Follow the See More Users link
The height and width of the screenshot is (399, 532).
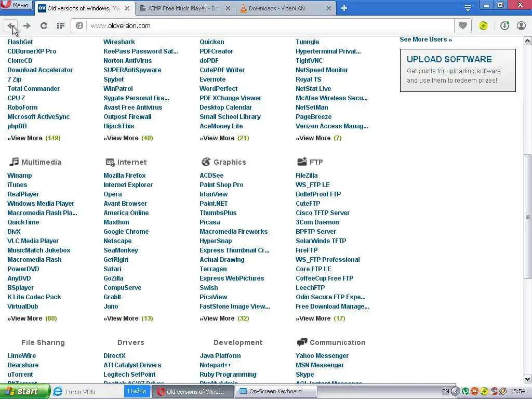coord(425,39)
